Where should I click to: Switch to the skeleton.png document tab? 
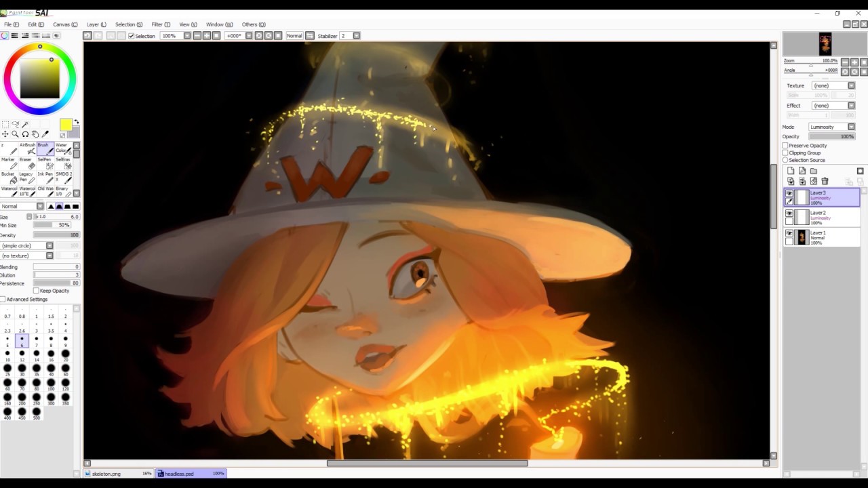[118, 474]
